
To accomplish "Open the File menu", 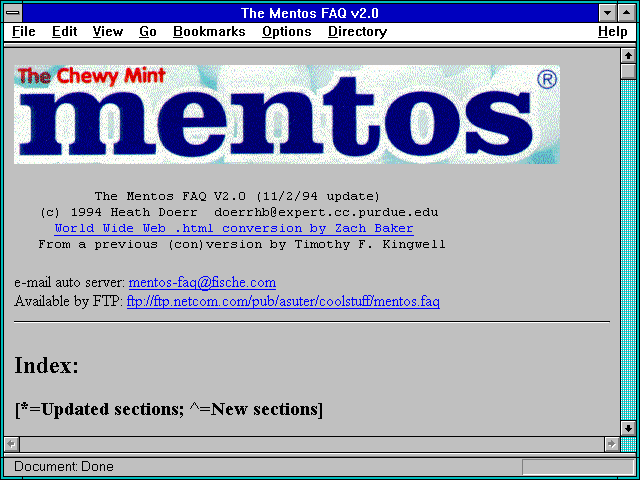I will [x=24, y=32].
